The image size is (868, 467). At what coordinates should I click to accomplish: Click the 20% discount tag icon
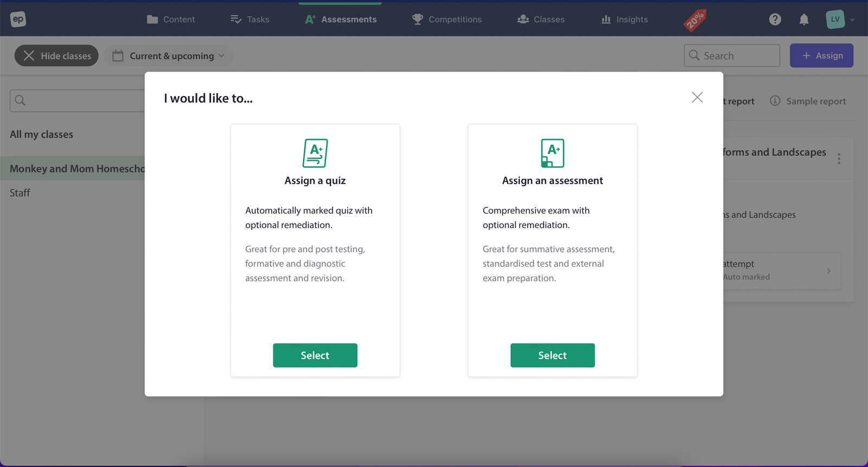pos(695,20)
